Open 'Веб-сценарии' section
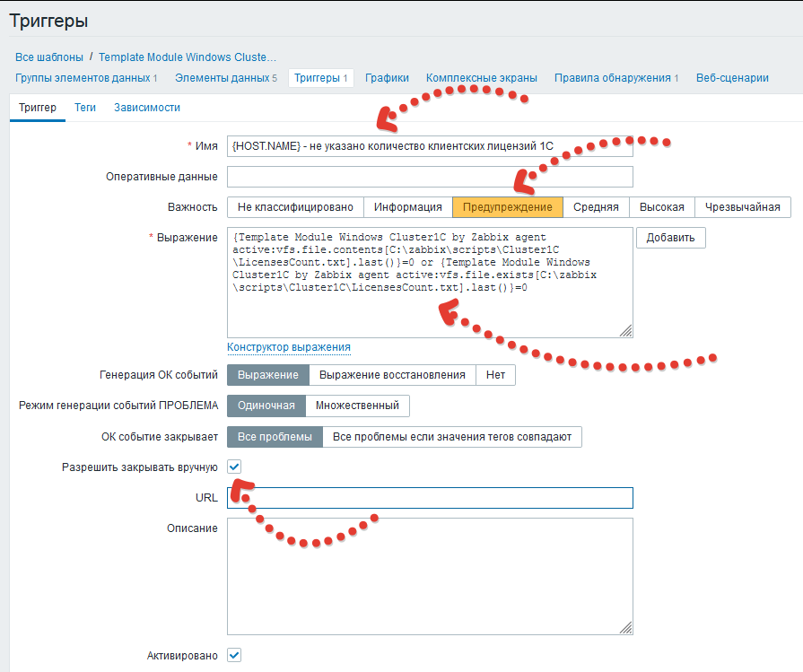Image resolution: width=803 pixels, height=672 pixels. point(732,78)
